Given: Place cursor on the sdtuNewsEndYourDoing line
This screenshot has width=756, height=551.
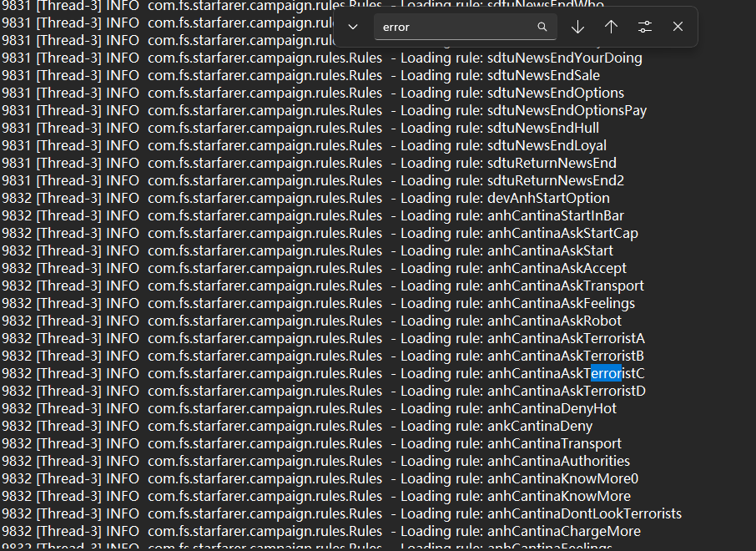Looking at the screenshot, I should (x=564, y=58).
